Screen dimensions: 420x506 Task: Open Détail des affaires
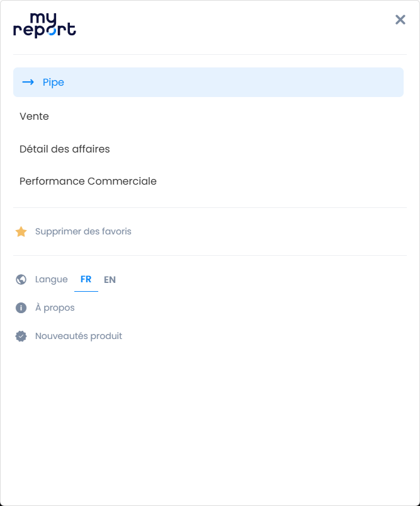click(x=65, y=149)
